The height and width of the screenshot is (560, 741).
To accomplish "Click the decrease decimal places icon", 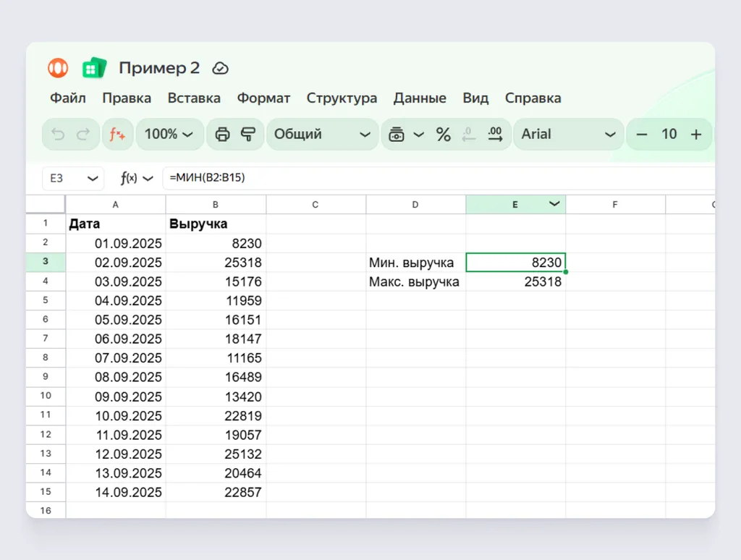I will pyautogui.click(x=468, y=135).
